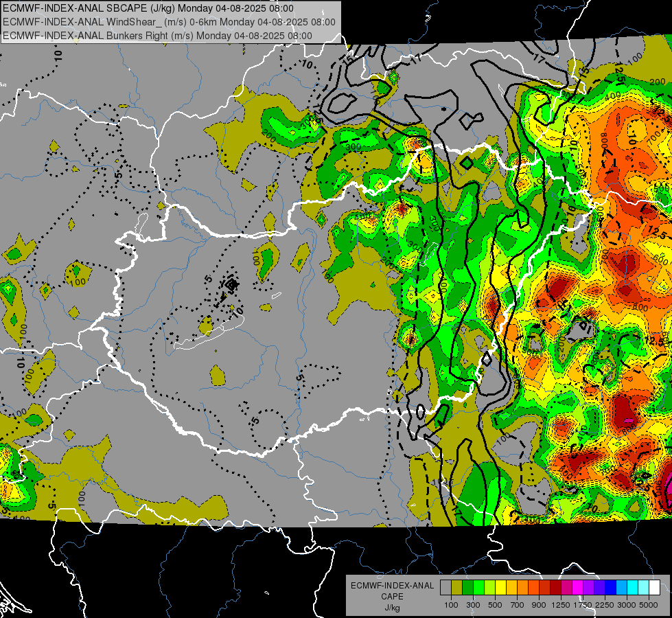Click the crimson-pink swatch after 1250
The width and height of the screenshot is (672, 618).
tap(566, 587)
